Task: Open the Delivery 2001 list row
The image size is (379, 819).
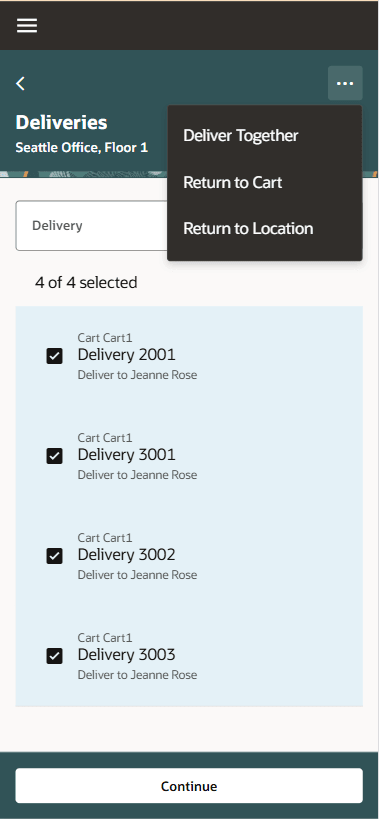Action: (189, 356)
